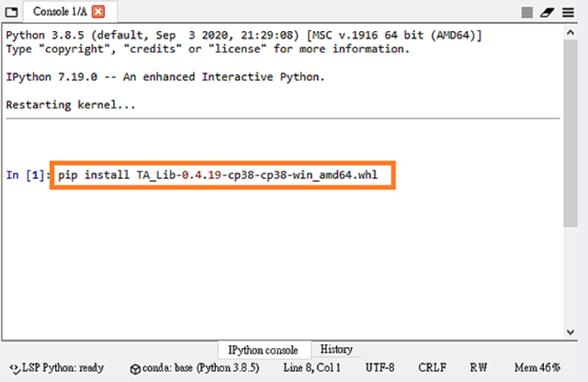Switch to the History tab

pyautogui.click(x=336, y=350)
